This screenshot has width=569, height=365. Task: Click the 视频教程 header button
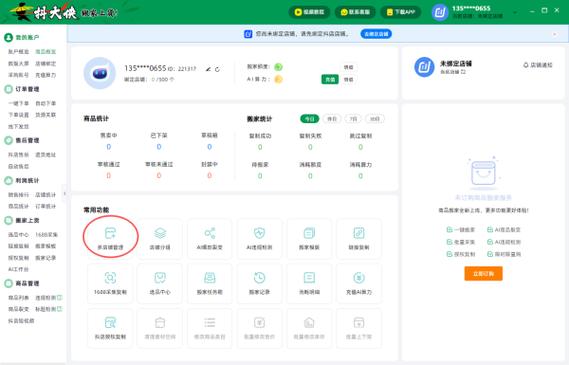click(x=309, y=12)
